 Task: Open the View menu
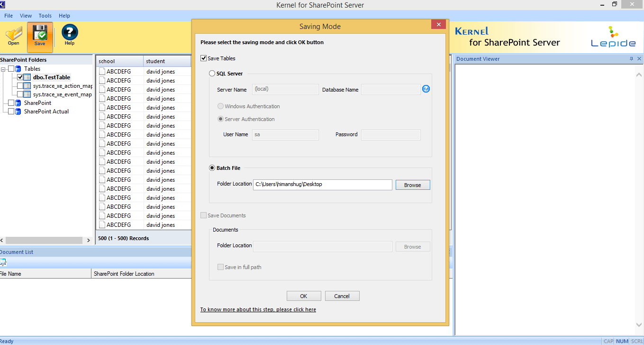point(26,16)
